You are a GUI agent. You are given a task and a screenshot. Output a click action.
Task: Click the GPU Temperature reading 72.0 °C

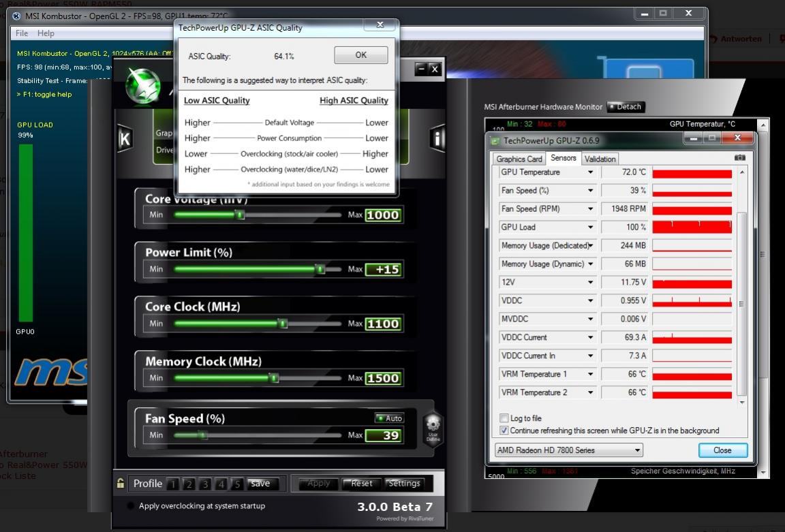tap(624, 172)
